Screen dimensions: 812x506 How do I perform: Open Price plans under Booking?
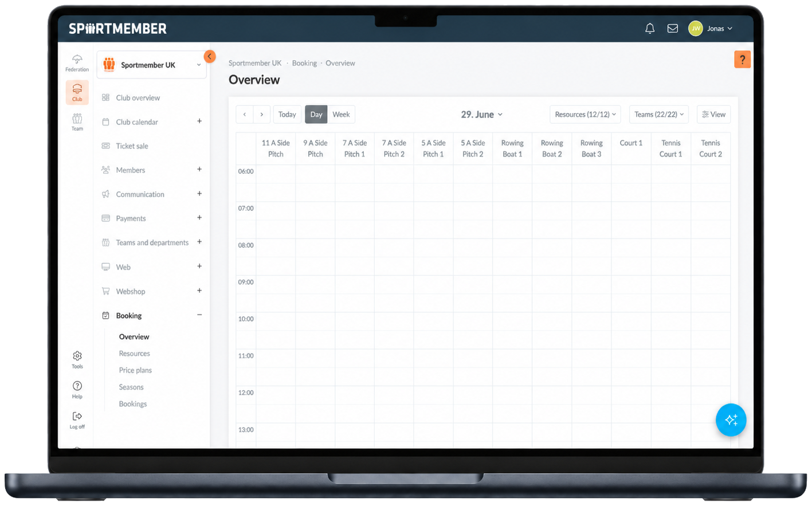pyautogui.click(x=135, y=370)
